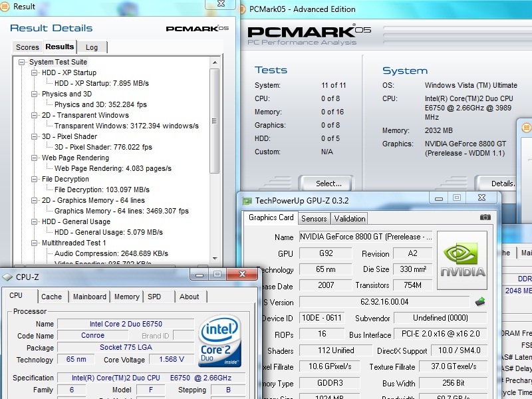Viewport: 532px width, 399px height.
Task: Collapse the File Decryption node
Action: [x=34, y=179]
